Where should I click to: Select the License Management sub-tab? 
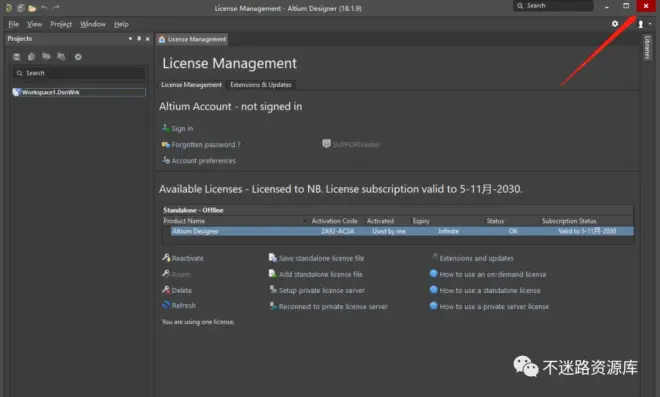click(191, 85)
